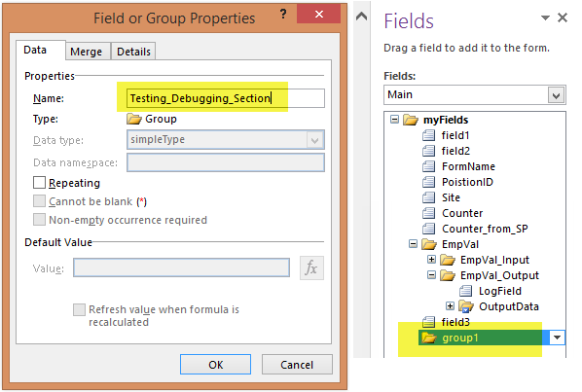This screenshot has width=582, height=392.
Task: Click the myFields root folder icon
Action: point(411,120)
